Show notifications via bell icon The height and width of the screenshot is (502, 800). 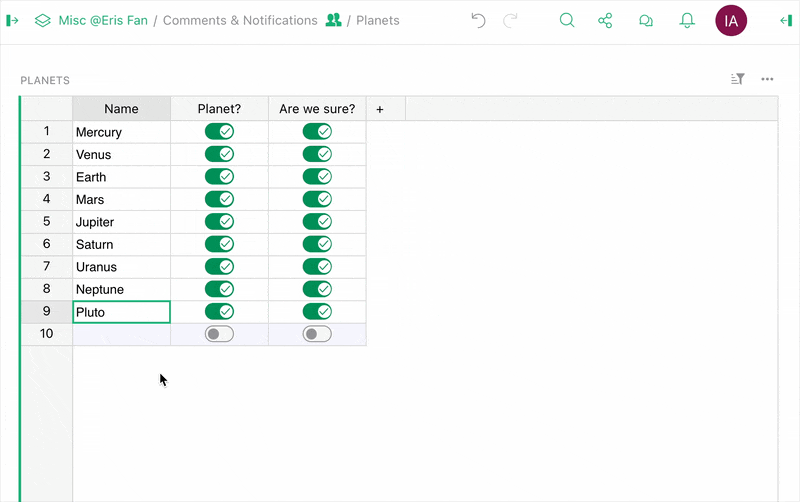click(x=687, y=20)
